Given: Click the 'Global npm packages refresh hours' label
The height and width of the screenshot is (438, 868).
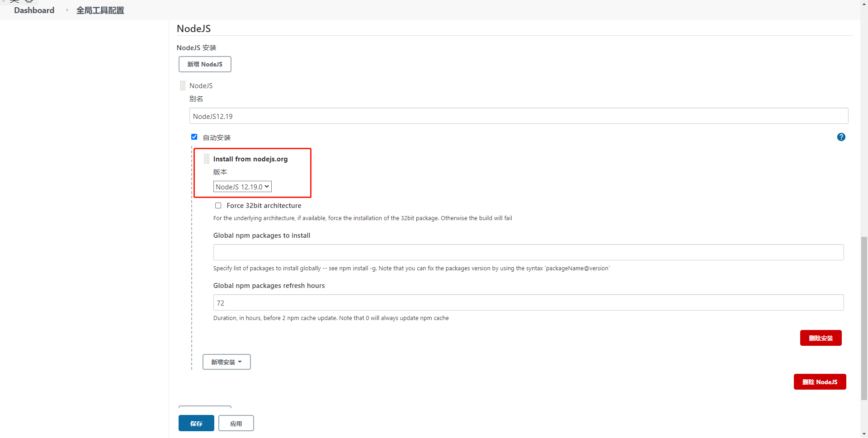Looking at the screenshot, I should click(x=269, y=286).
